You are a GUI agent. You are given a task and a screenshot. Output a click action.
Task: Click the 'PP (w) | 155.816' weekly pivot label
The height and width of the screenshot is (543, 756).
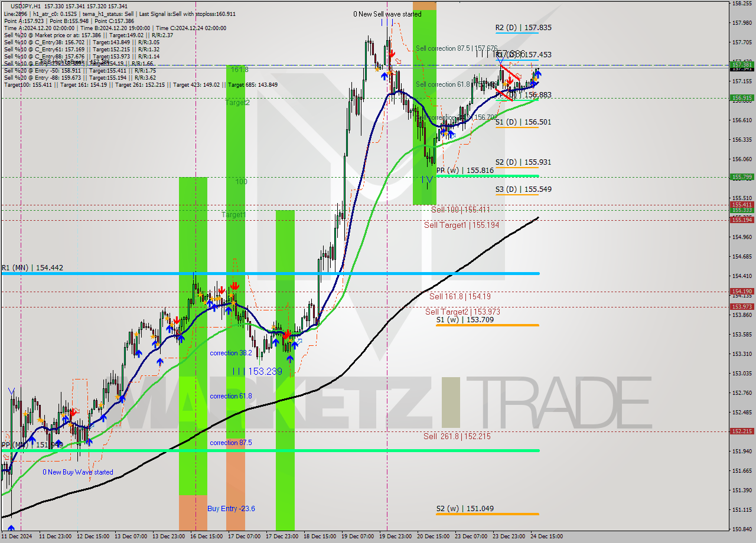pos(465,171)
